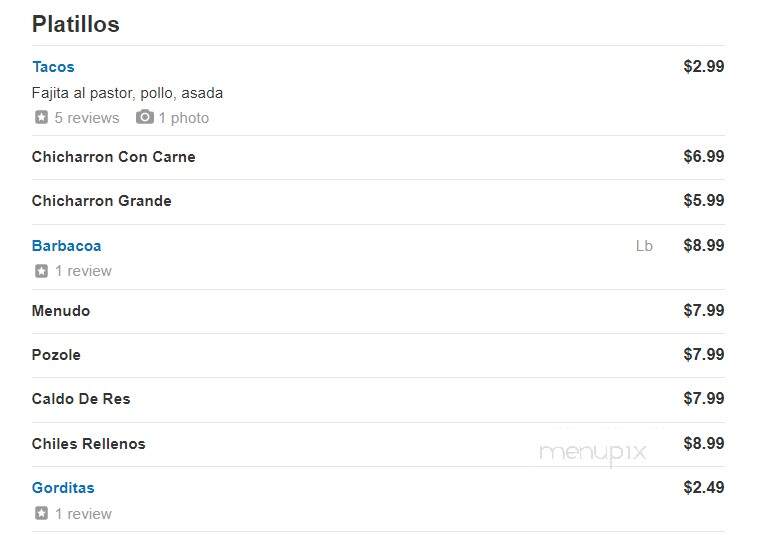Open the Gorditas menu item link

pos(63,488)
